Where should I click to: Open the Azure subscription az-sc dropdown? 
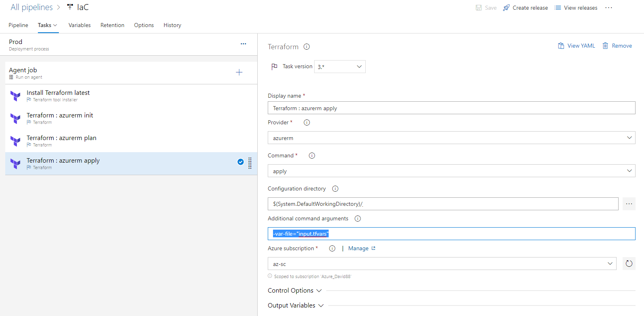pos(442,264)
